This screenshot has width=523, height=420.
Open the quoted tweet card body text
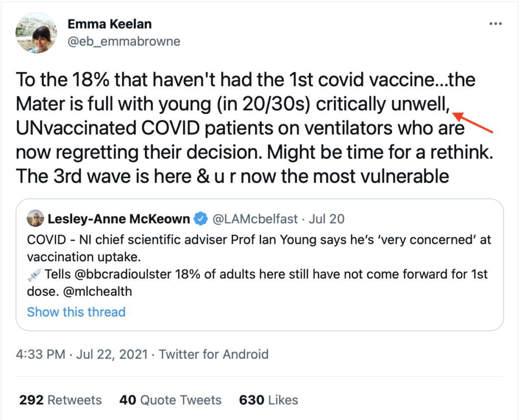coord(259,265)
